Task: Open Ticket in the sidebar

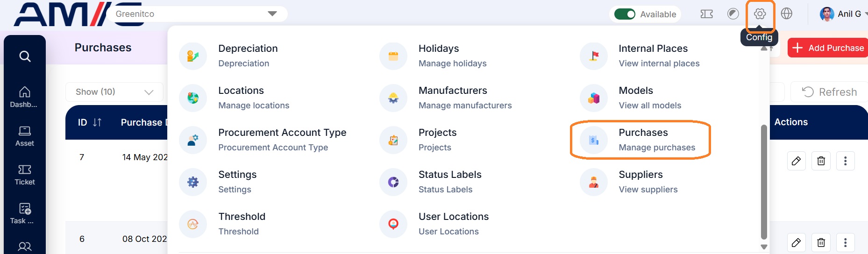Action: [24, 175]
